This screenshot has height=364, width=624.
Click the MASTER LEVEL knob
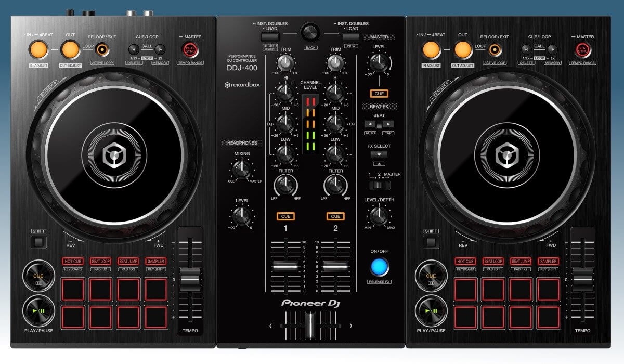[x=379, y=63]
